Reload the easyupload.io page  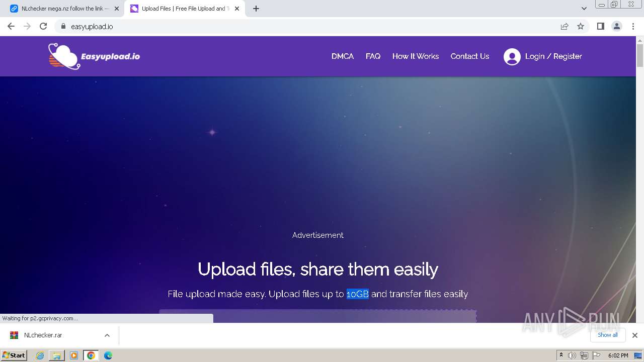click(43, 26)
